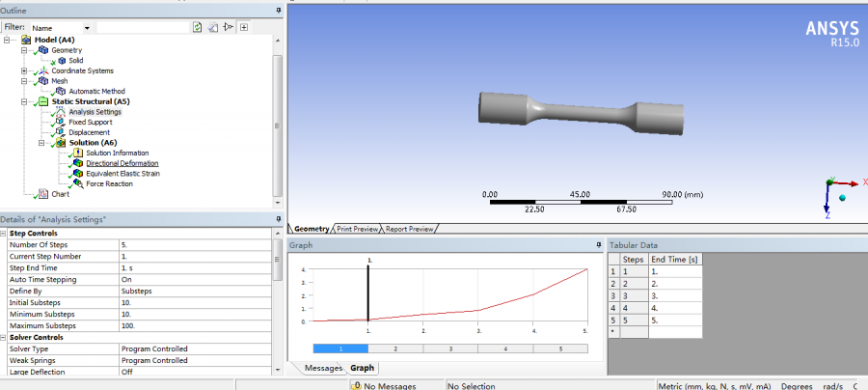Image resolution: width=868 pixels, height=390 pixels.
Task: Click the cyan ISO ball on triad
Action: [x=843, y=197]
